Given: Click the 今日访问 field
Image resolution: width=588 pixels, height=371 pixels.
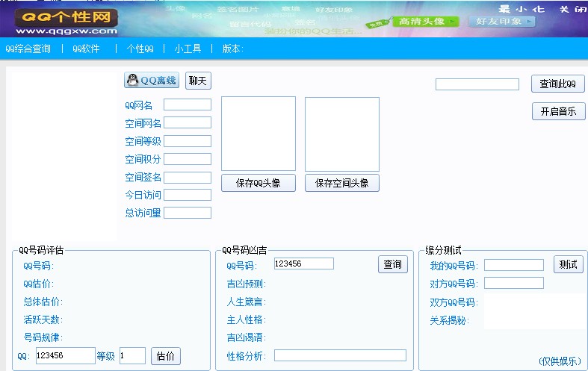Looking at the screenshot, I should click(188, 195).
